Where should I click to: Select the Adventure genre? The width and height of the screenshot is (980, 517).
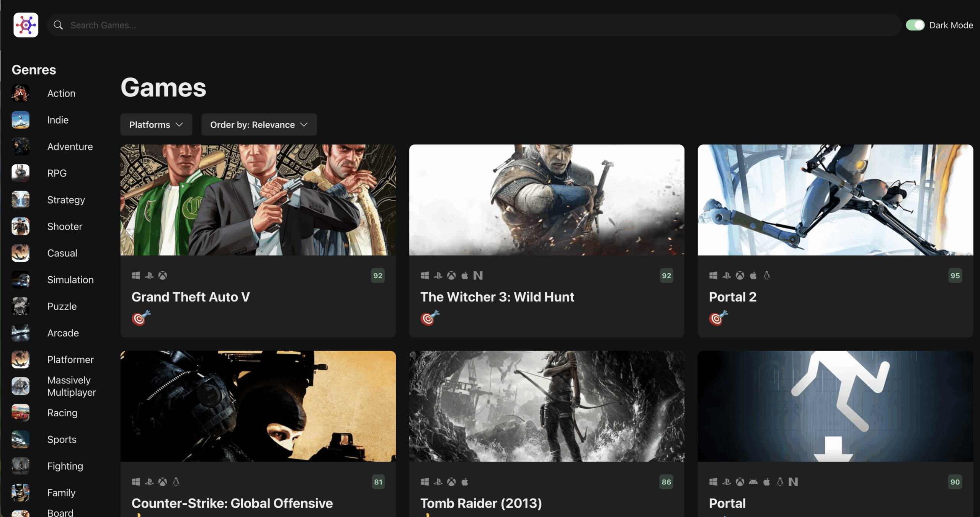pyautogui.click(x=70, y=147)
